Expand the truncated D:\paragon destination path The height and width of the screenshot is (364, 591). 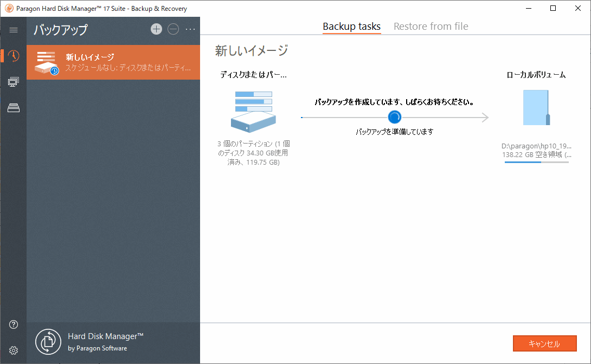point(536,146)
